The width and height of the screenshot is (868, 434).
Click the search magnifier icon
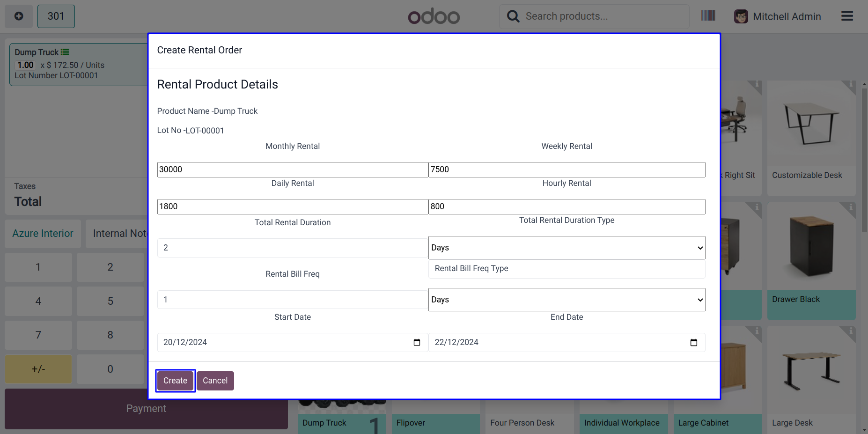coord(513,16)
